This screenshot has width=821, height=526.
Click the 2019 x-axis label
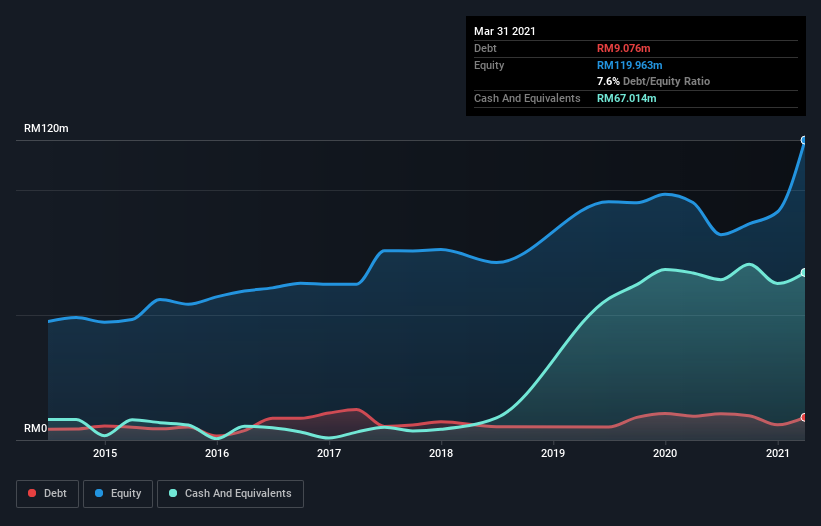553,453
